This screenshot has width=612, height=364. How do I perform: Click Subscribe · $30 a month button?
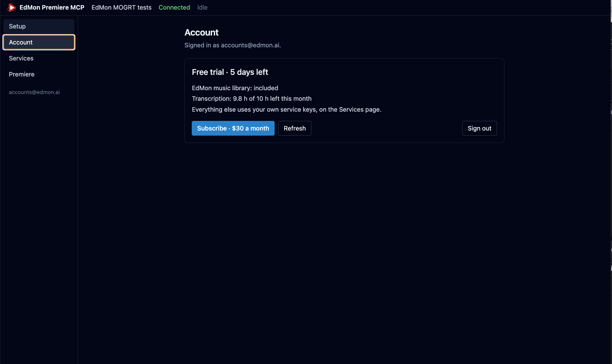pyautogui.click(x=233, y=128)
